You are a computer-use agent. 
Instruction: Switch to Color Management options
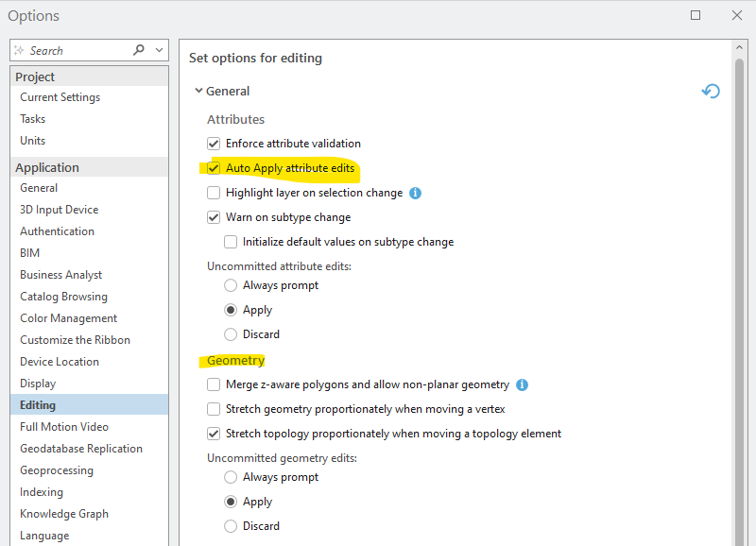[68, 318]
